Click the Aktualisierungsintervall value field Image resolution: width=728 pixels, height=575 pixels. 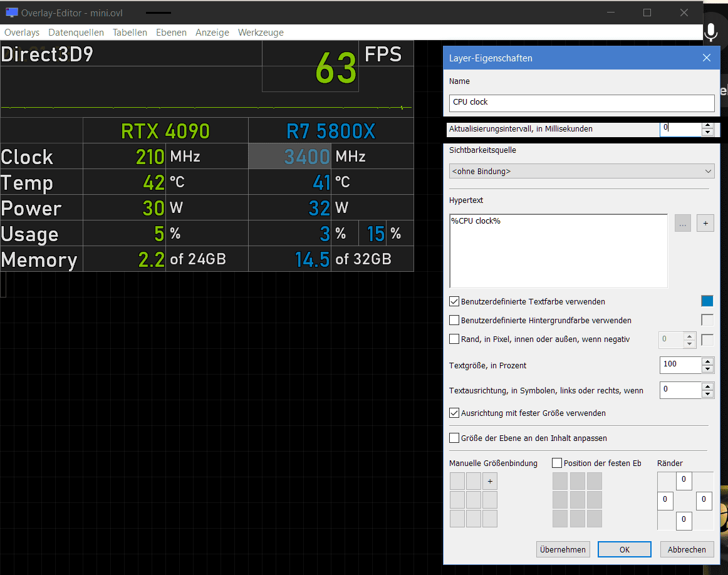click(680, 128)
